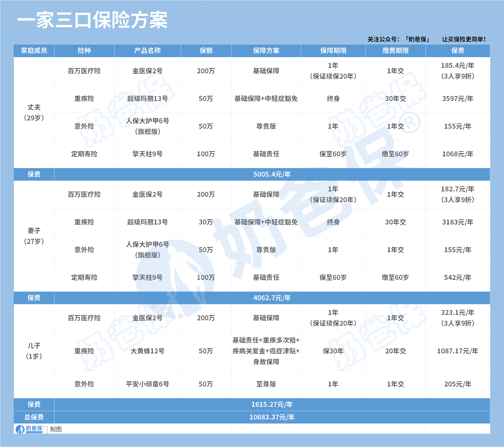
Task: Click the 产品名称 column header
Action: click(x=148, y=50)
